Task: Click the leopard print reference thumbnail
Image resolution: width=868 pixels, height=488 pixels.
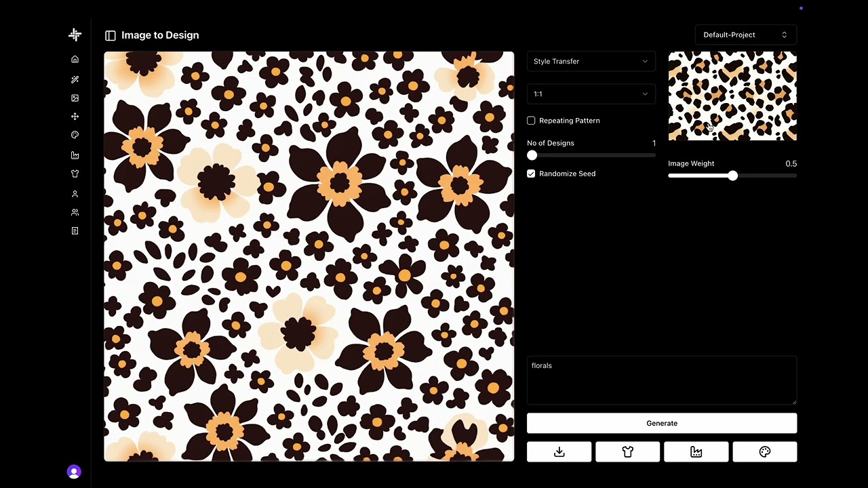Action: click(x=732, y=96)
